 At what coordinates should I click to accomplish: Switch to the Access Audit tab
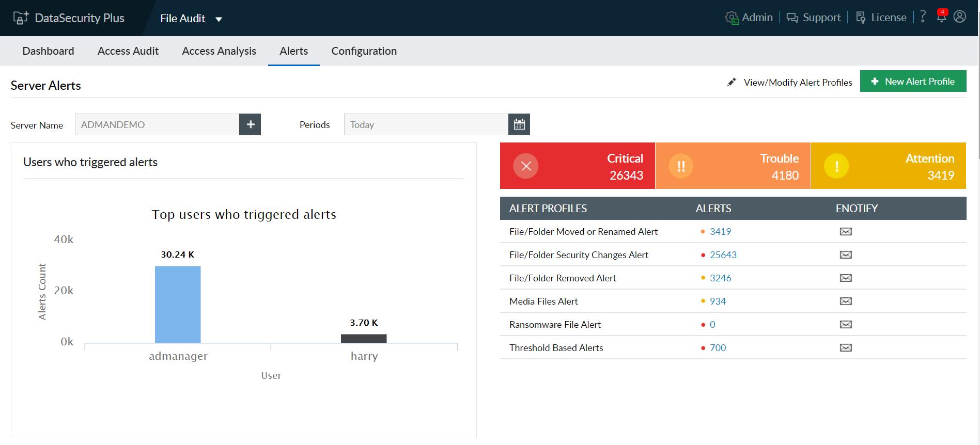click(x=128, y=51)
